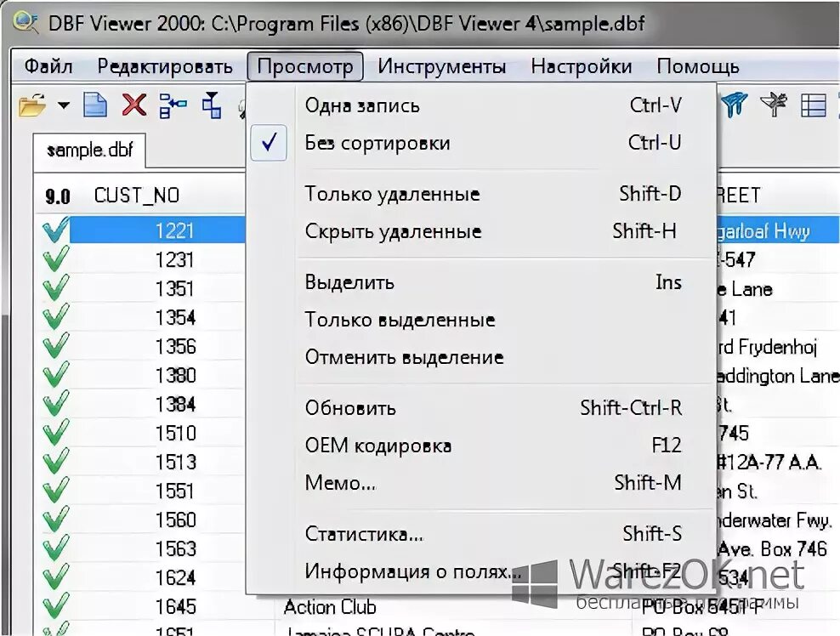Choose Только выделенные menu item
Viewport: 840px width, 636px height.
tap(481, 320)
